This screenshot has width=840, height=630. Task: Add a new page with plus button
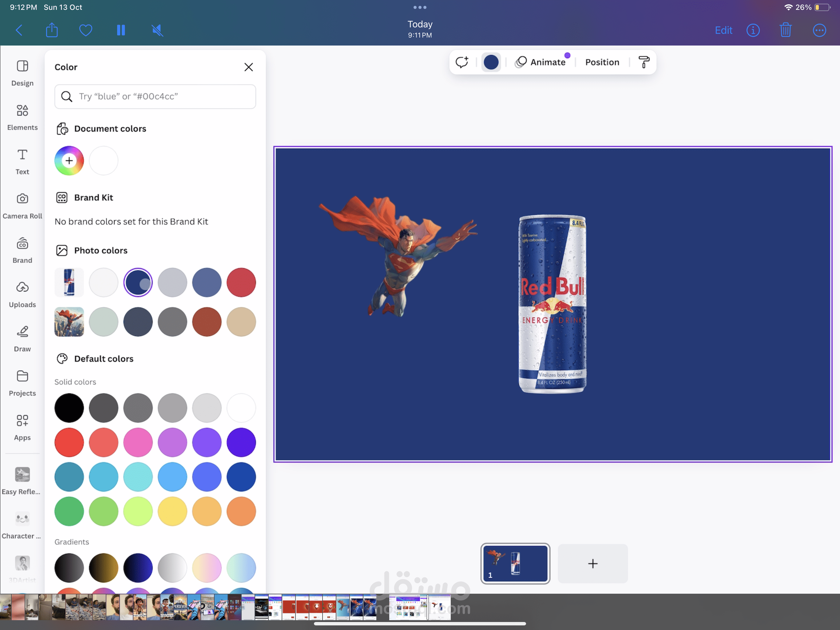(x=592, y=563)
